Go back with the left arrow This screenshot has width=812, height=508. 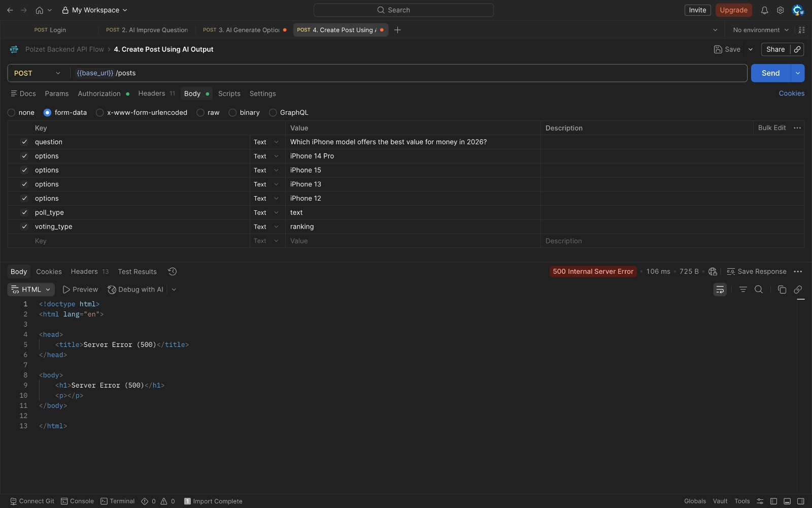click(10, 10)
